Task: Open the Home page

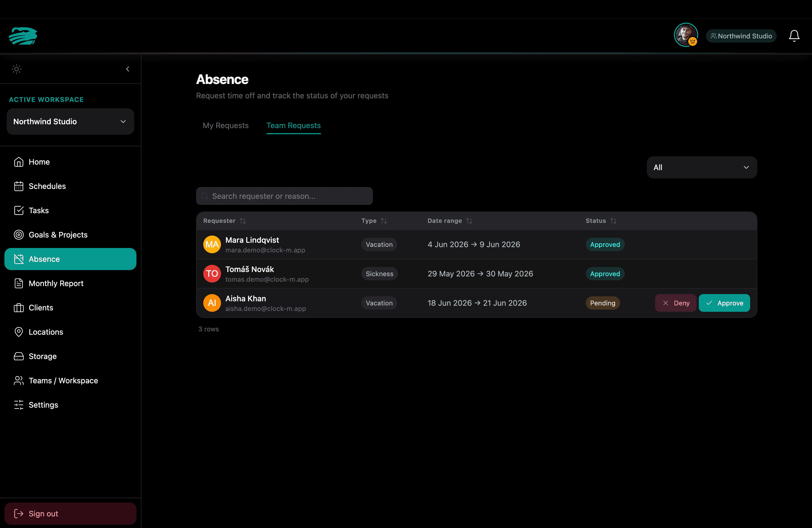Action: pos(70,162)
